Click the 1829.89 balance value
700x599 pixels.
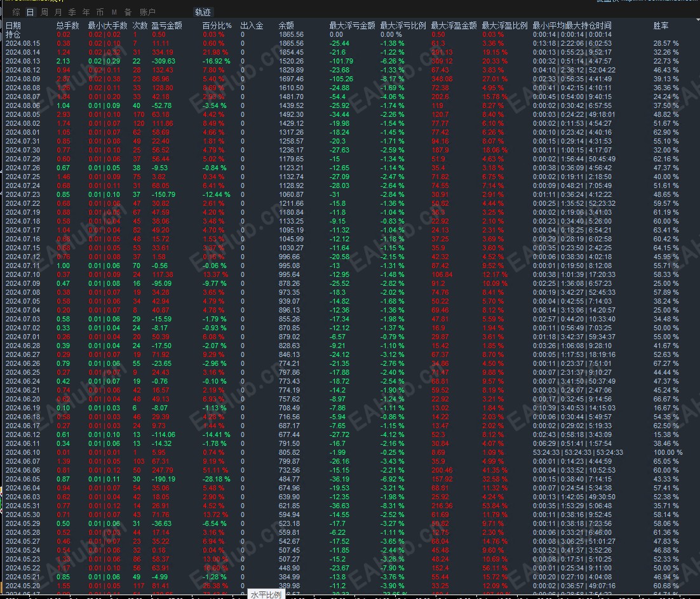coord(291,70)
